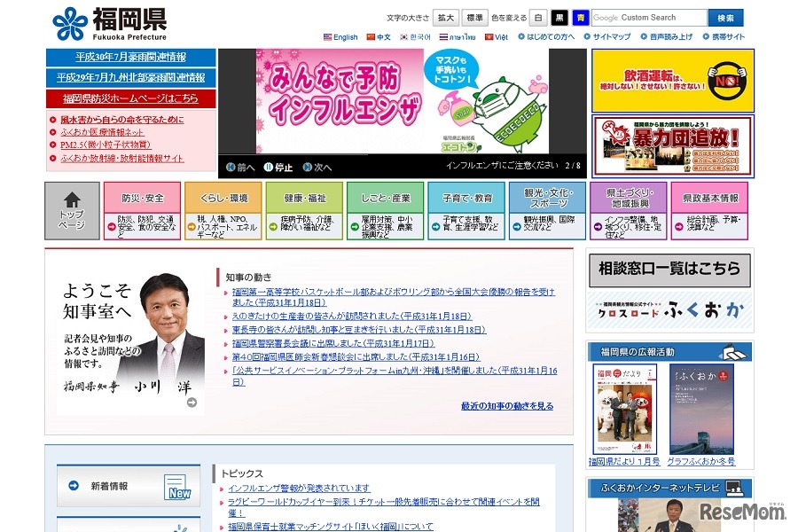
Task: Open the 防災・安全 category tab
Action: [x=143, y=199]
